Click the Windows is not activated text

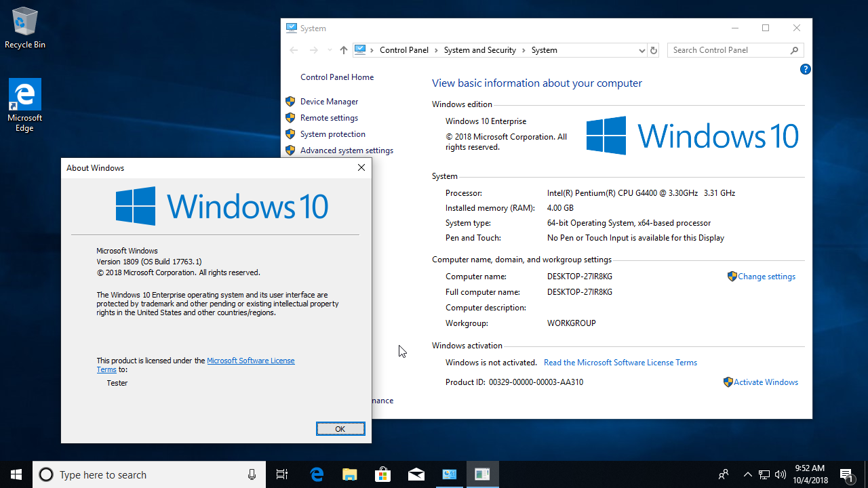tap(491, 363)
